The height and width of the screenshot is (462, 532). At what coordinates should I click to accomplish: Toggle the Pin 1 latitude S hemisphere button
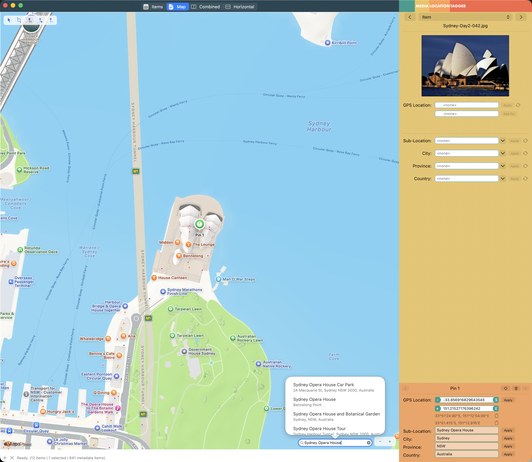(x=496, y=400)
